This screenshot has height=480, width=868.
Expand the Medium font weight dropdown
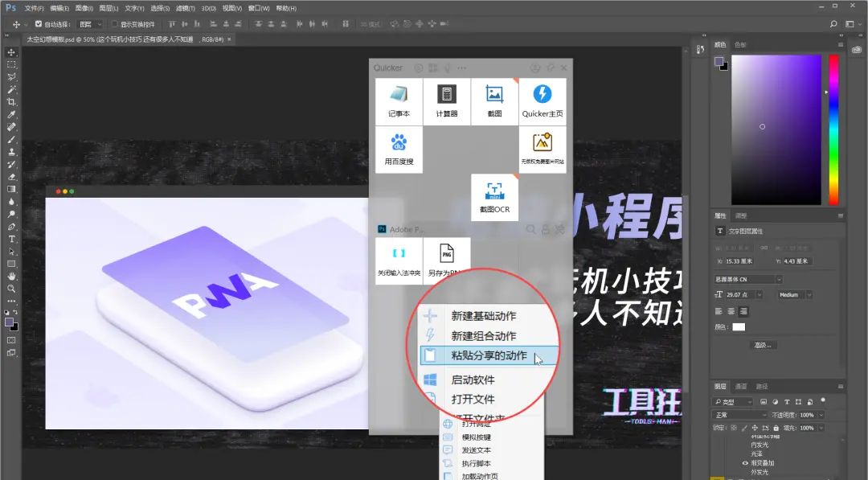point(809,294)
